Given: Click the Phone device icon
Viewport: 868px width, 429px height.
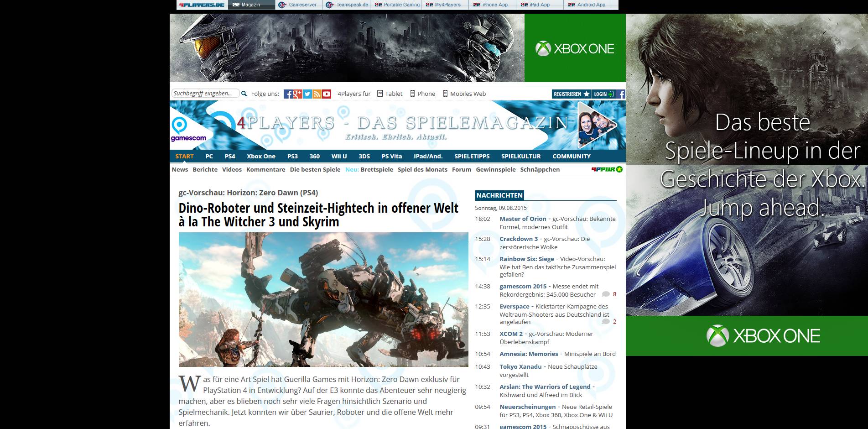Looking at the screenshot, I should pyautogui.click(x=412, y=94).
